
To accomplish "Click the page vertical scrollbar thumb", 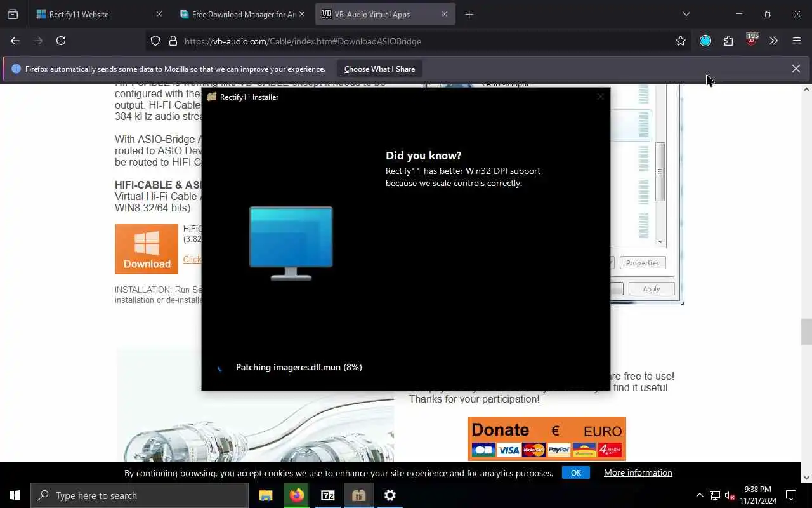I will pyautogui.click(x=806, y=331).
